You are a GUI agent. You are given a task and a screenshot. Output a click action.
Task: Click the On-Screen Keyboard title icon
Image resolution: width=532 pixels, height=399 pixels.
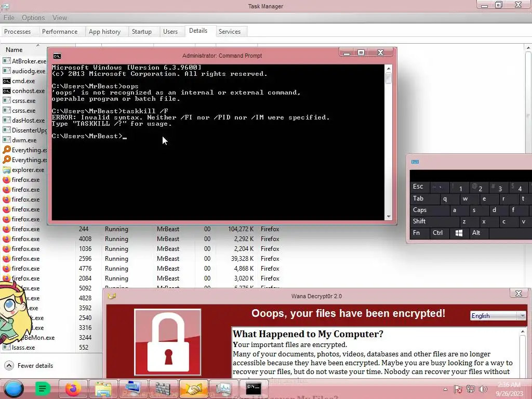tap(415, 162)
